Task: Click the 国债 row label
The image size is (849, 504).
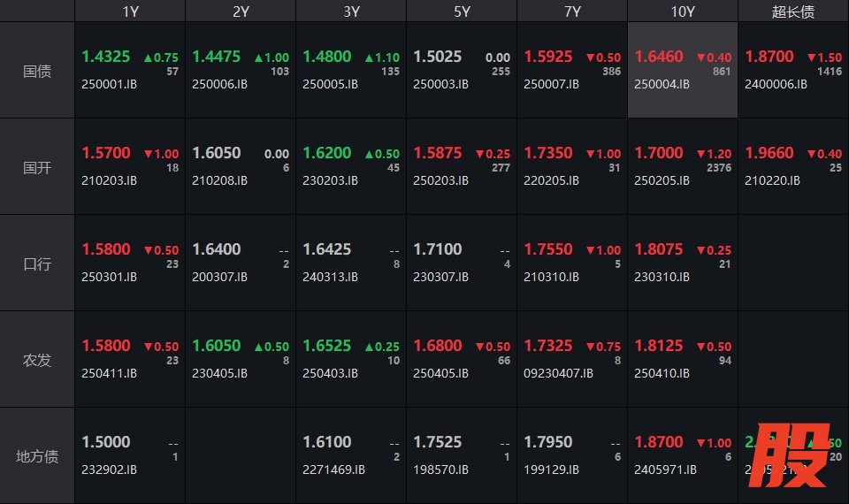Action: pos(37,71)
